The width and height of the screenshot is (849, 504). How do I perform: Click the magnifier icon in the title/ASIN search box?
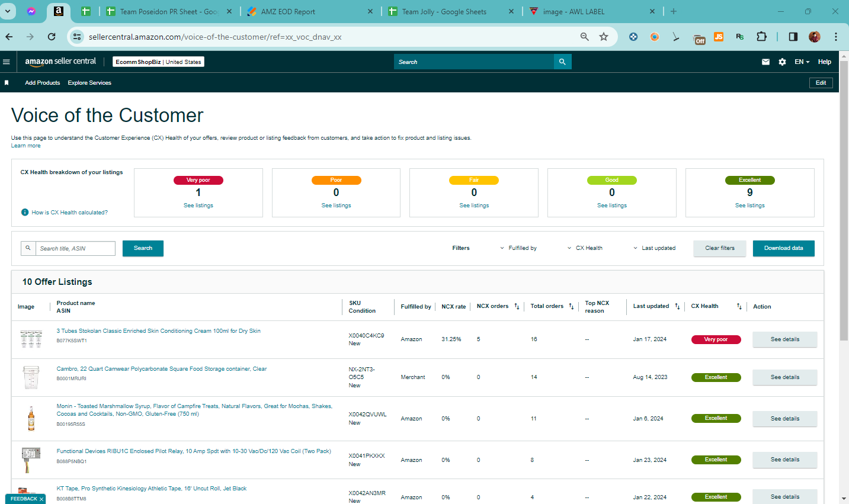coord(28,248)
